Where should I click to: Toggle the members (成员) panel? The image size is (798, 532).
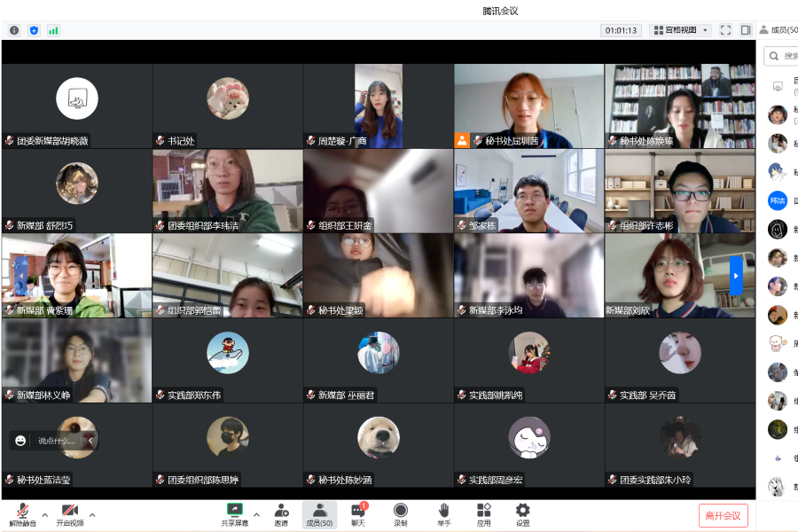point(319,513)
